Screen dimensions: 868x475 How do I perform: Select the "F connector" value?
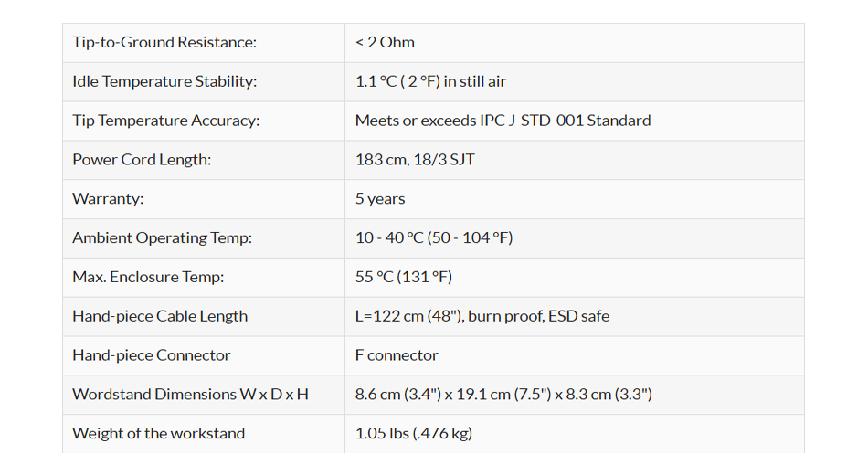397,355
